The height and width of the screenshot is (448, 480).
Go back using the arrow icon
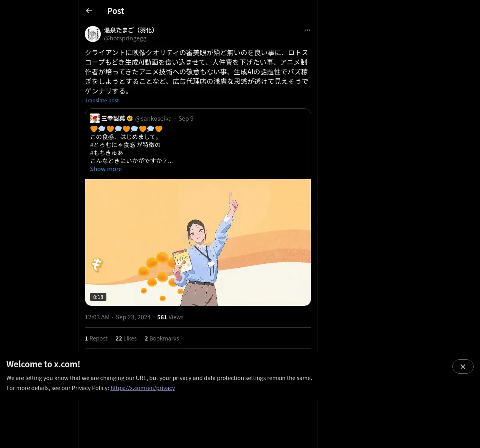coord(89,11)
